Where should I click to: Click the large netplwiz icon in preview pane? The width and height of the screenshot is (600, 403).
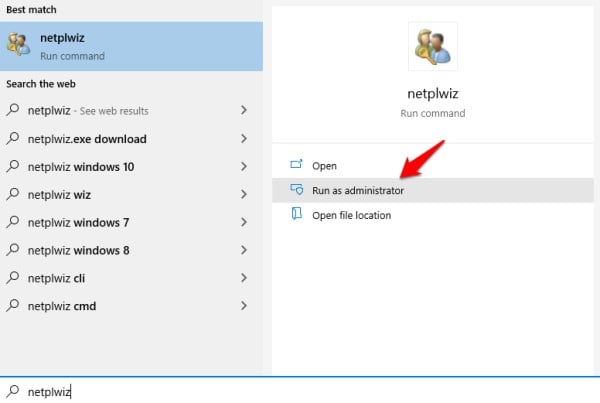433,46
